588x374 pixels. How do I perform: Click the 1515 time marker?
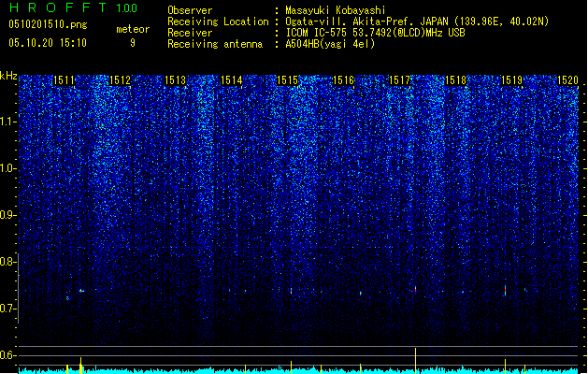coord(287,80)
